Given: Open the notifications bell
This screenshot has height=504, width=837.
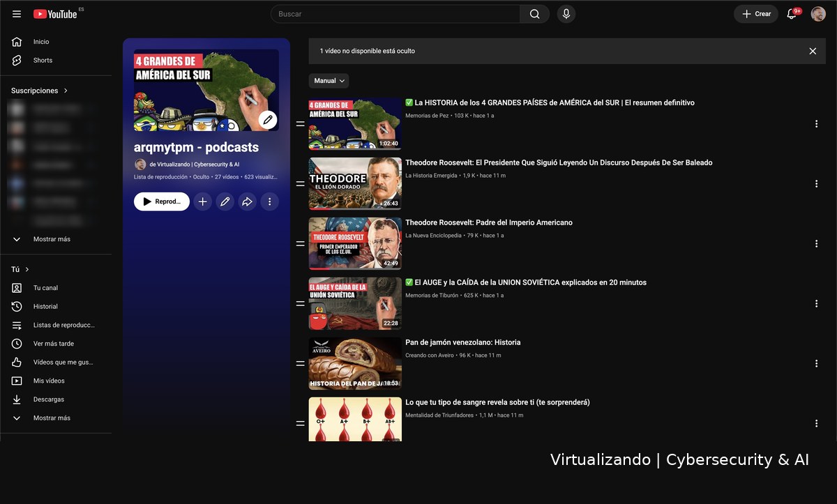Looking at the screenshot, I should tap(792, 14).
